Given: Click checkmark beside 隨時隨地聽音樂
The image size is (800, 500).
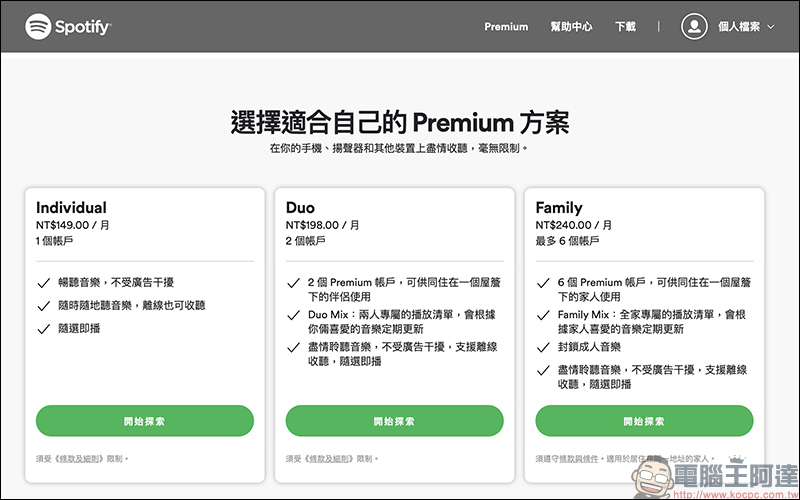Looking at the screenshot, I should click(x=44, y=306).
